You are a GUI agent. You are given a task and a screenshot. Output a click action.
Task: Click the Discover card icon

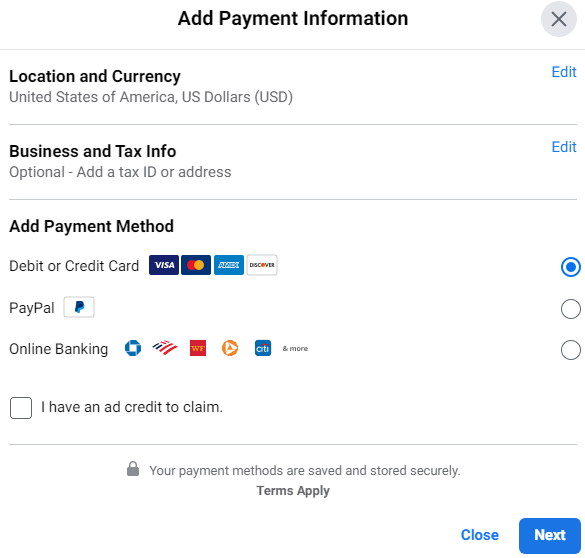(262, 265)
